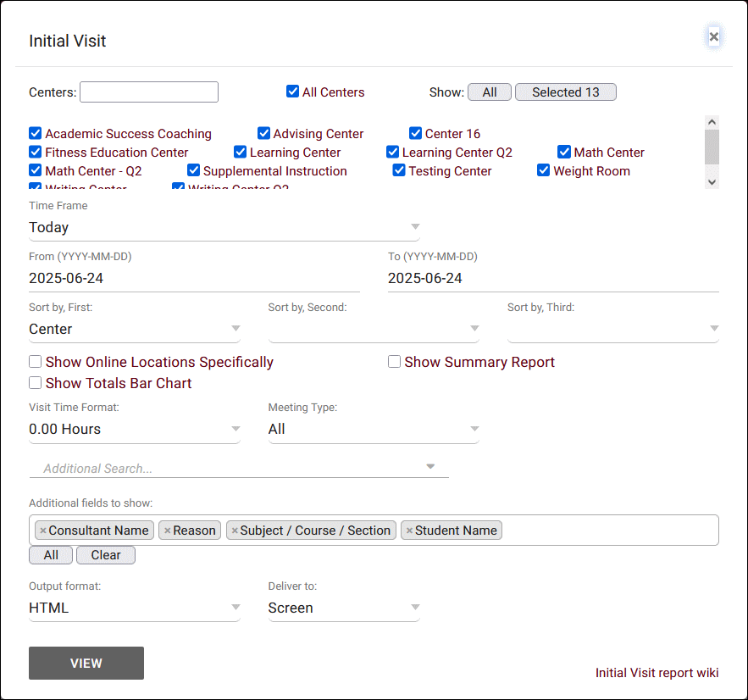Image resolution: width=748 pixels, height=700 pixels.
Task: Open the Time Frame dropdown
Action: pyautogui.click(x=224, y=227)
